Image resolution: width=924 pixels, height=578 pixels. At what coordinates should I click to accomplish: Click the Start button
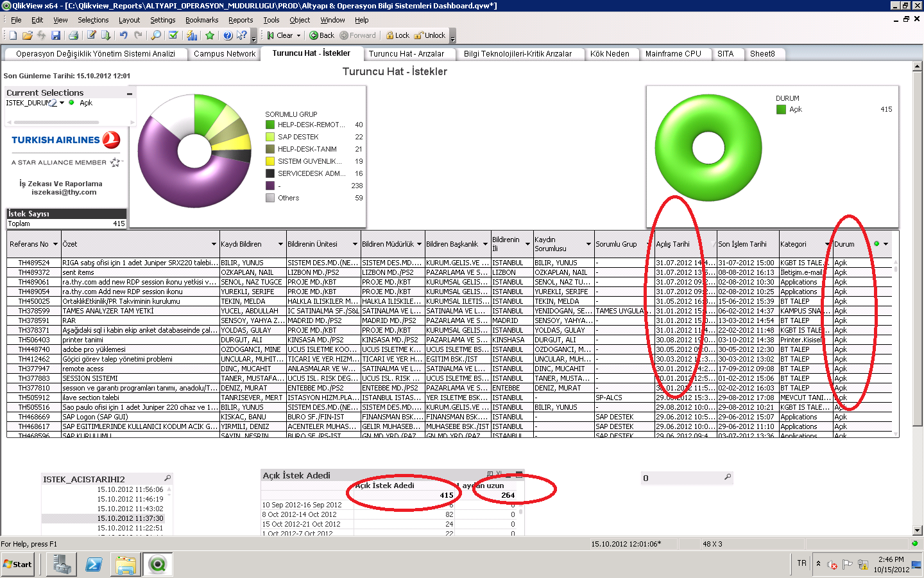(x=18, y=565)
